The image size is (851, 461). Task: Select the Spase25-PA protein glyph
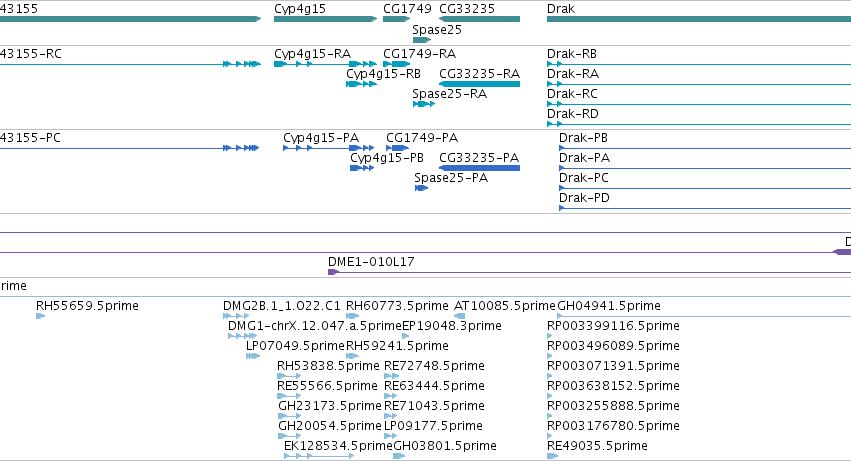point(421,188)
